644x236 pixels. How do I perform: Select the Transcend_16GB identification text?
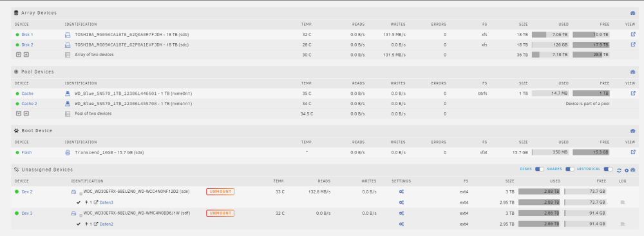point(109,153)
